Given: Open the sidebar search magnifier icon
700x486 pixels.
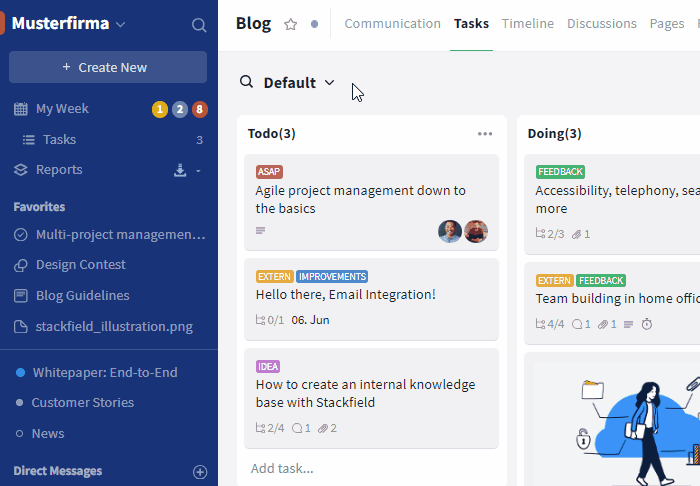Looking at the screenshot, I should (x=199, y=25).
